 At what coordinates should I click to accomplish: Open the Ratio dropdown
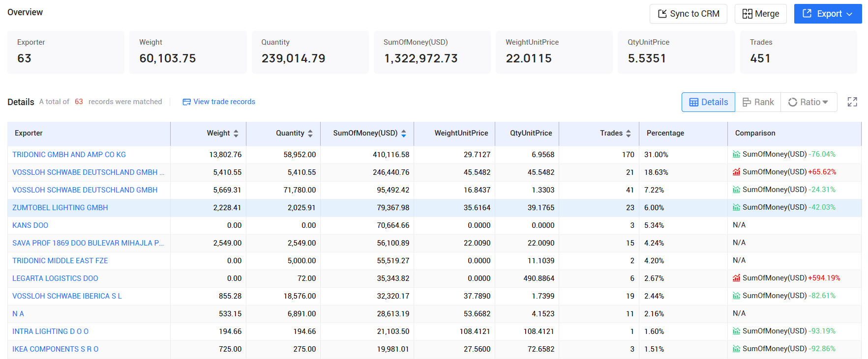(808, 102)
